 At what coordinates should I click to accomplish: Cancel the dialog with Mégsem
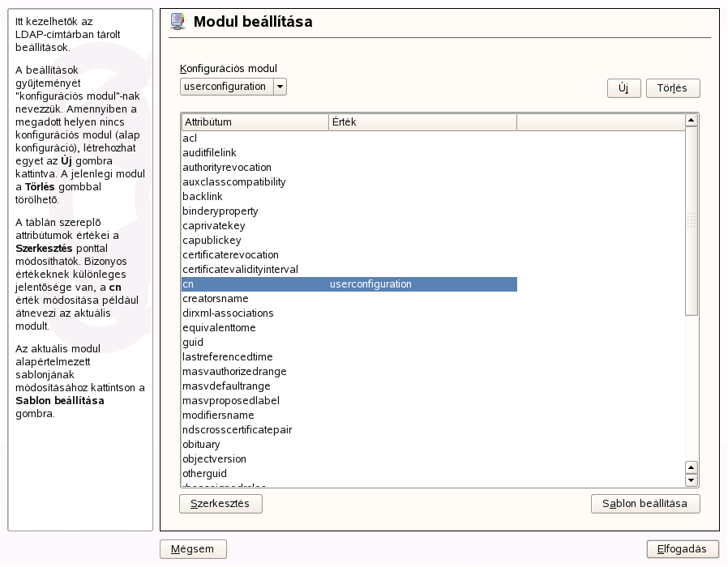[x=192, y=548]
